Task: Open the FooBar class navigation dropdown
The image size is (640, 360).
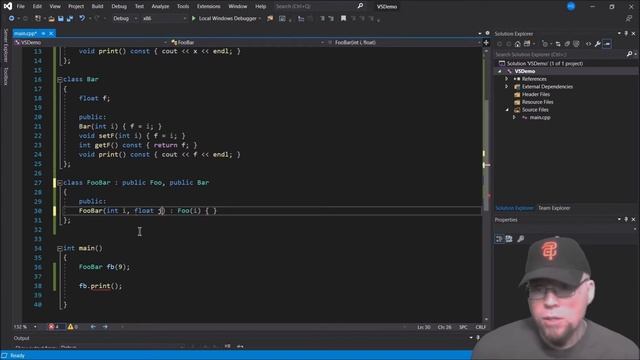Action: click(x=247, y=42)
